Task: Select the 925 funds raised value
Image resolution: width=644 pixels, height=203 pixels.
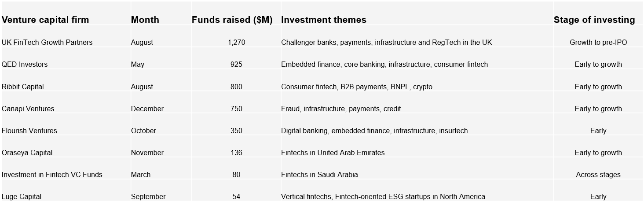Action: (x=236, y=65)
